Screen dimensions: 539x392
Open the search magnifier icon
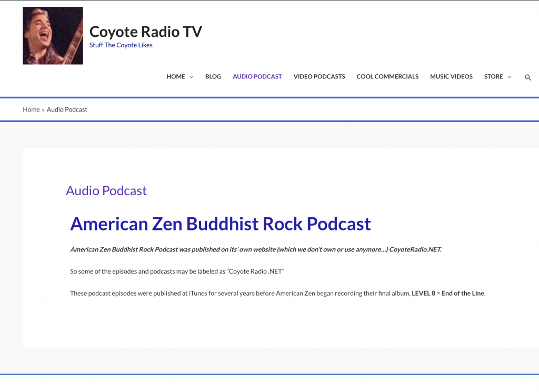pos(527,77)
